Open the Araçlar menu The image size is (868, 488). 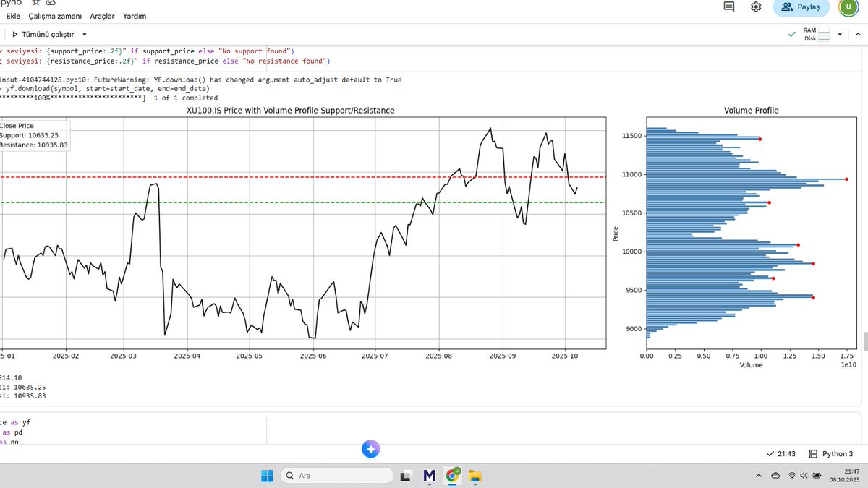tap(102, 16)
